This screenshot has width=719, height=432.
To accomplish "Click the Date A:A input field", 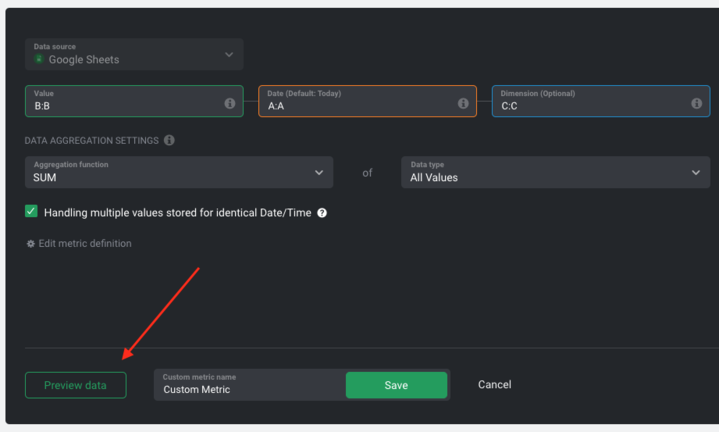I will pos(367,101).
